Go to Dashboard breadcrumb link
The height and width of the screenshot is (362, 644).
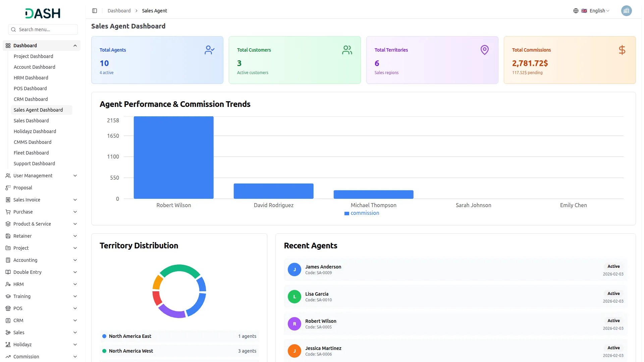[119, 11]
